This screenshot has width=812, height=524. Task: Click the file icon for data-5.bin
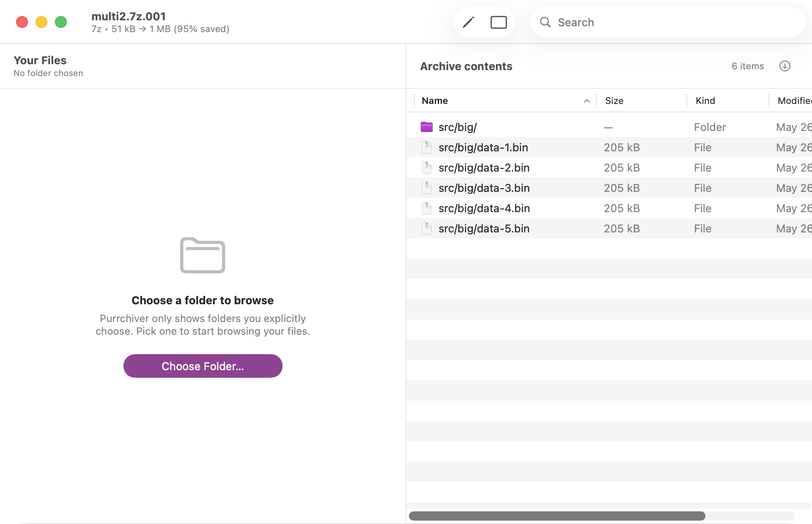pyautogui.click(x=427, y=228)
